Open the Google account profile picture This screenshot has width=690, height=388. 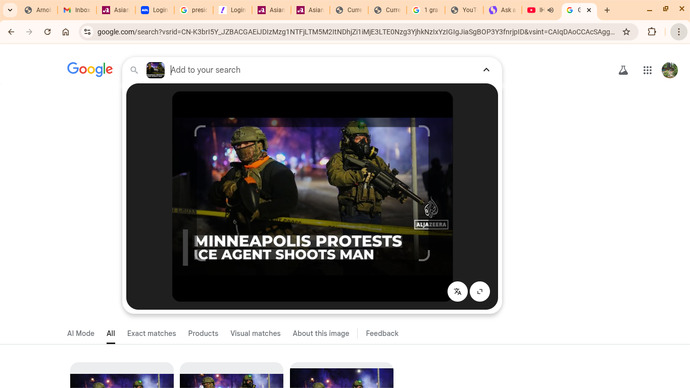(x=670, y=70)
